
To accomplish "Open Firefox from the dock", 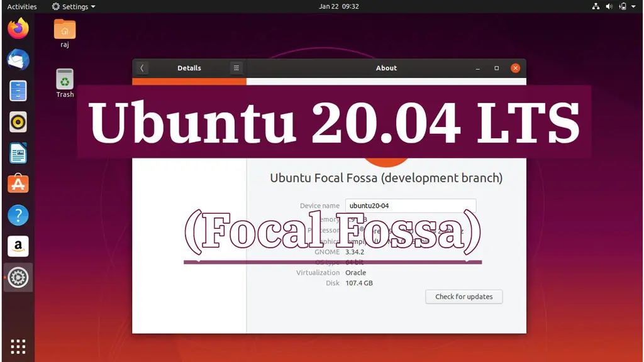I will (x=18, y=29).
